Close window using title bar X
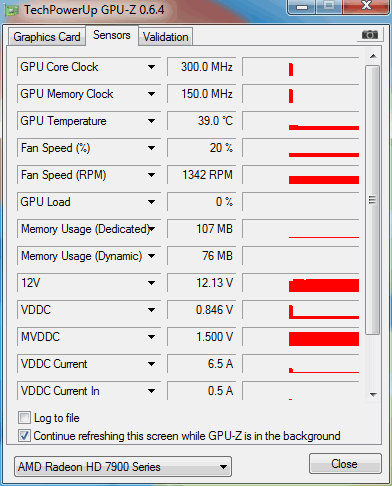 (x=366, y=6)
